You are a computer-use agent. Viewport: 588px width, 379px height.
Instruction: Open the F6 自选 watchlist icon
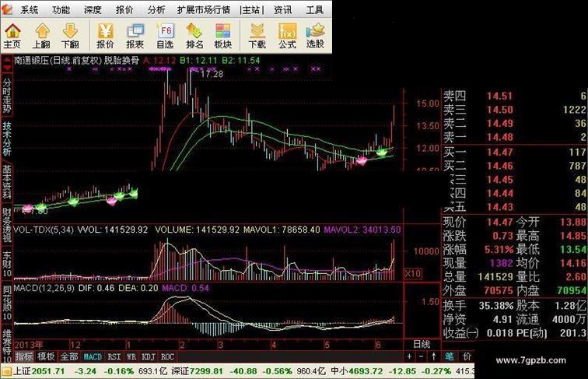(165, 36)
